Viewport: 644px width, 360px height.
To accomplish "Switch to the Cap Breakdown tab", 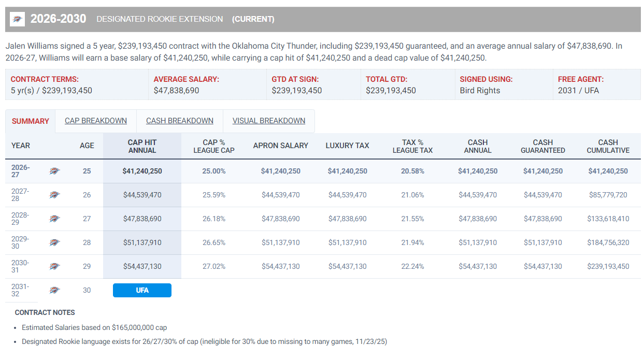I will point(96,121).
